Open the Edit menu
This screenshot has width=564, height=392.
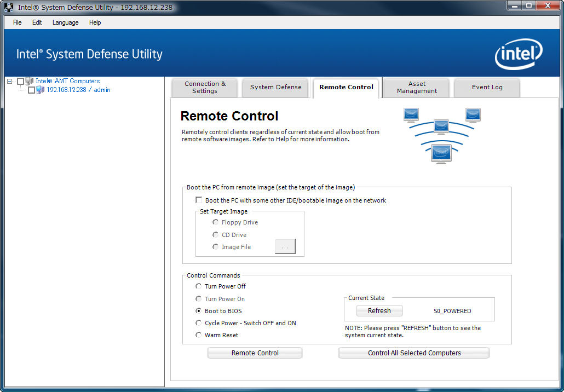(x=37, y=22)
